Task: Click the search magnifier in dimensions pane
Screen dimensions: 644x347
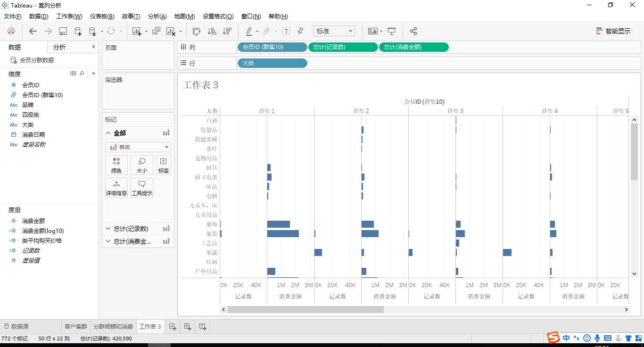Action: click(x=82, y=74)
